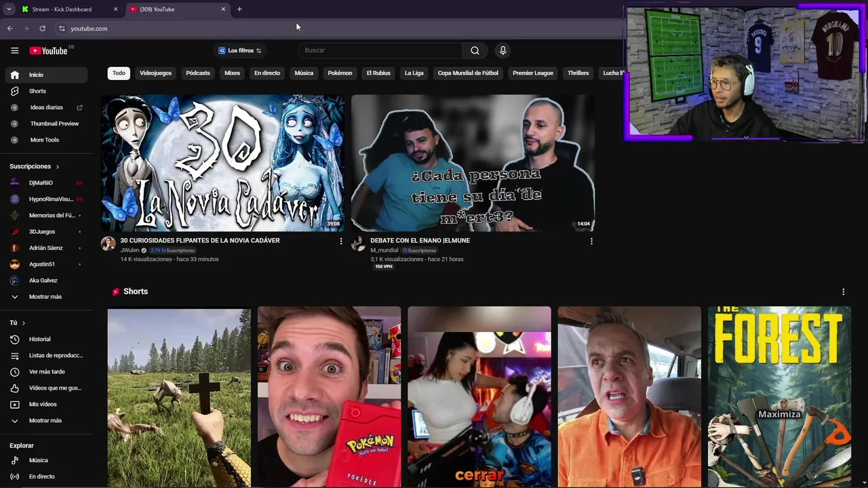Open Listas de reproducción in the sidebar
Screen dimensions: 868x488
point(46,355)
